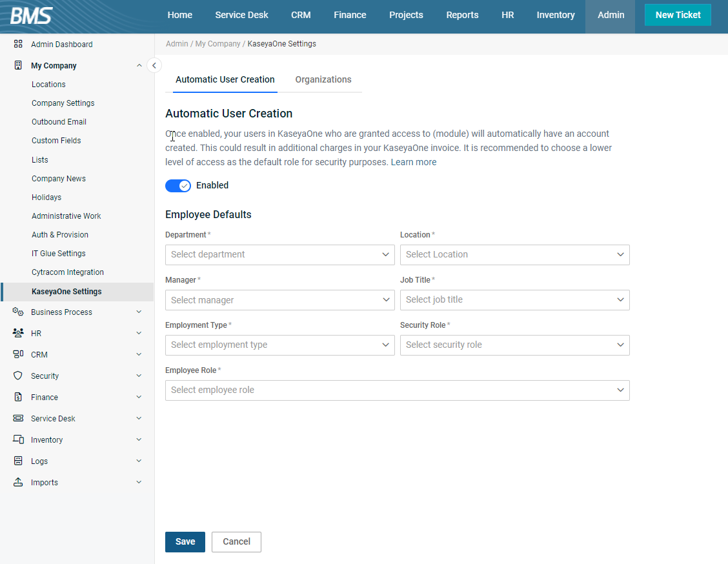Screen dimensions: 728x564
Task: Expand the Imports section chevron
Action: point(139,482)
